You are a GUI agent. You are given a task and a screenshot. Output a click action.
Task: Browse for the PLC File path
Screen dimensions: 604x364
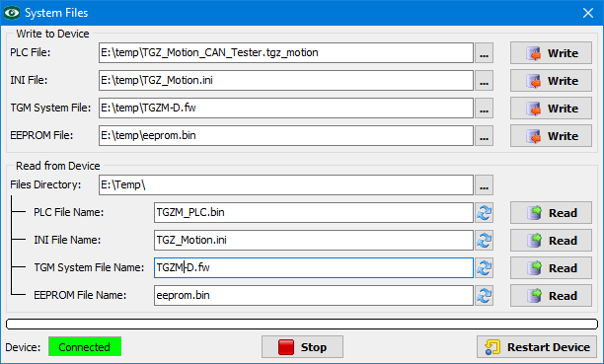[485, 53]
